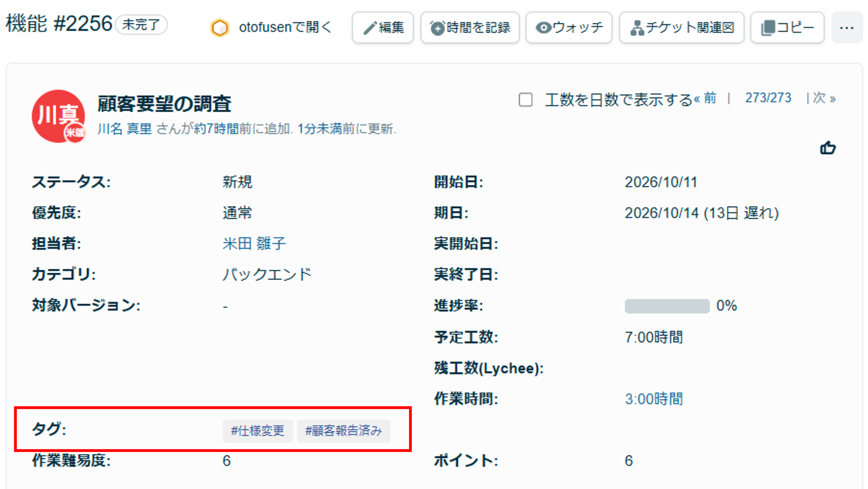Click the 0% progress bar
868x489 pixels.
coord(667,306)
